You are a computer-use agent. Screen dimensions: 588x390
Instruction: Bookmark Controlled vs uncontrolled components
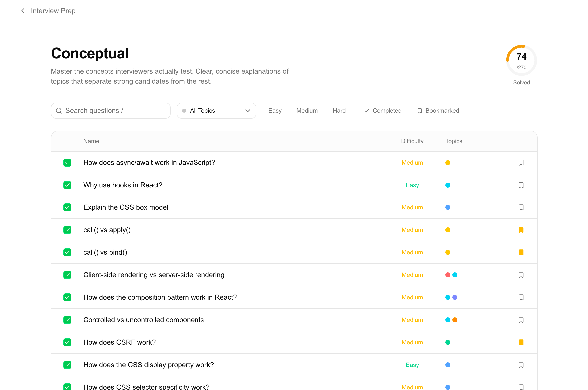[521, 320]
